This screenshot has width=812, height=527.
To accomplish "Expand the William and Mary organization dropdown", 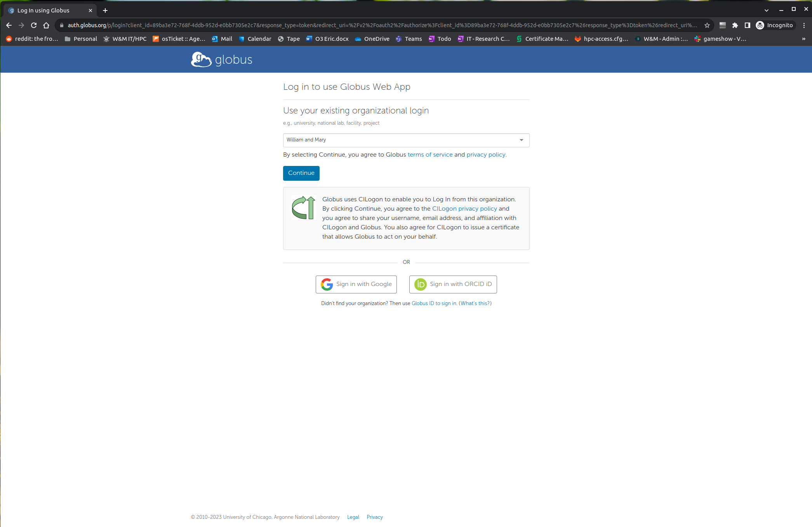I will coord(406,140).
